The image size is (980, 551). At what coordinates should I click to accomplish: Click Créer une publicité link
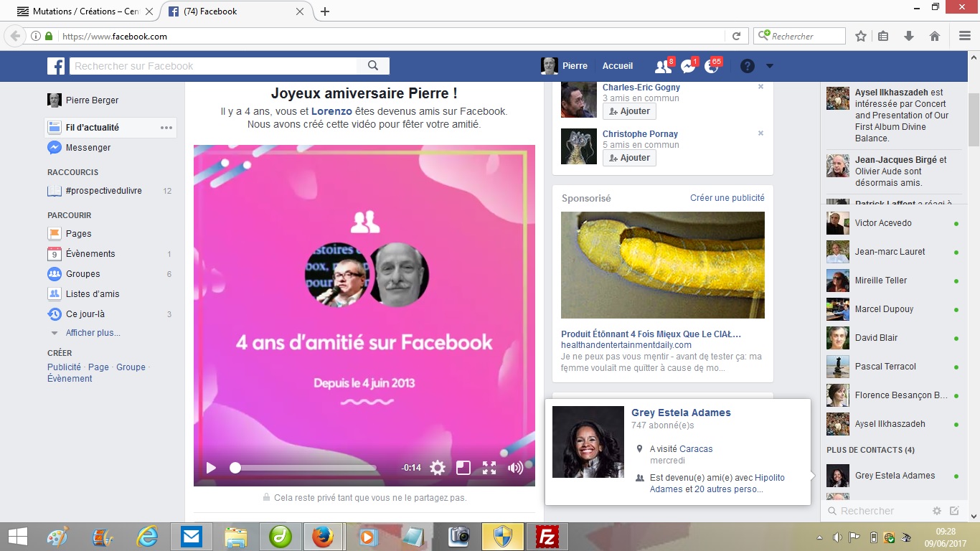click(727, 198)
